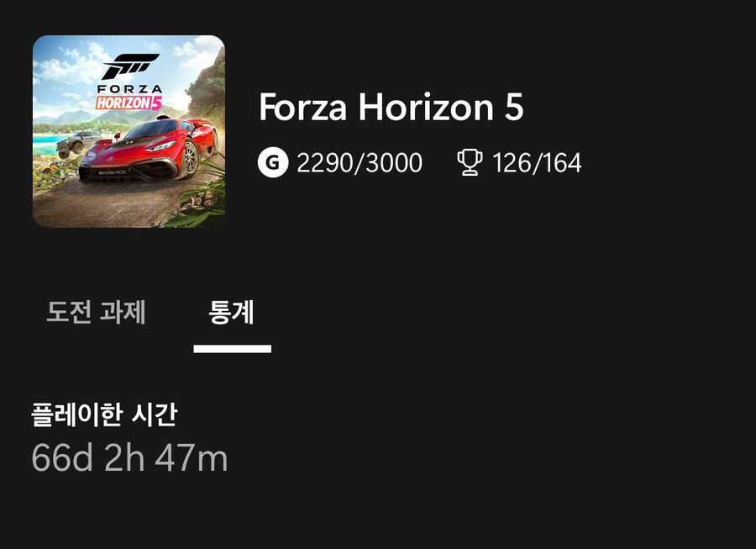Select the 통계 tab

point(232,312)
